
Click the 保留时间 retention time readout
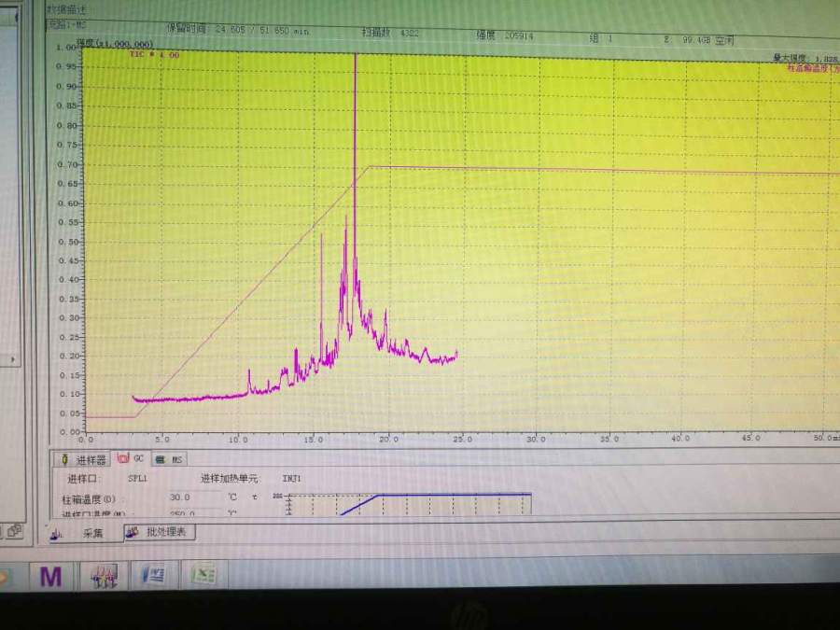pyautogui.click(x=238, y=30)
